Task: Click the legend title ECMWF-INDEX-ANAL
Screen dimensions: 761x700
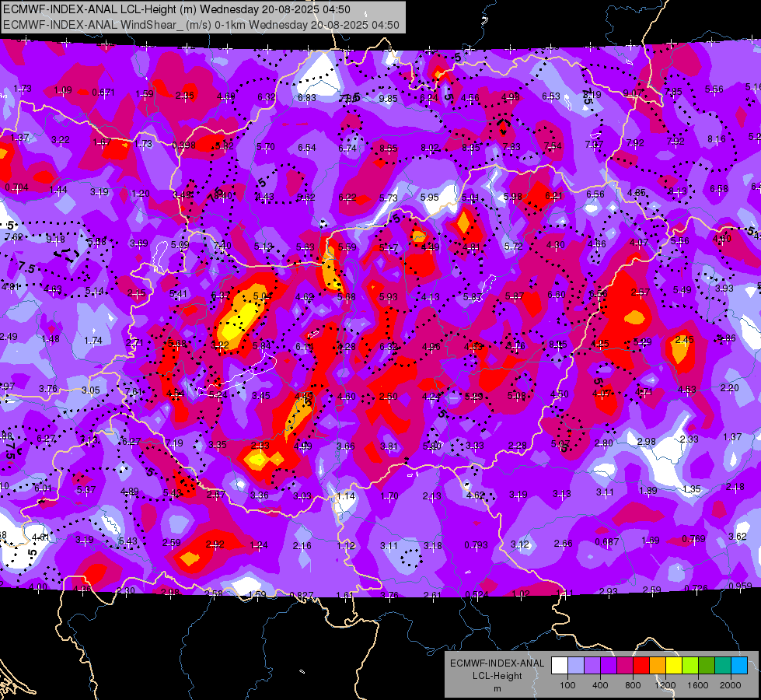Action: coord(497,663)
